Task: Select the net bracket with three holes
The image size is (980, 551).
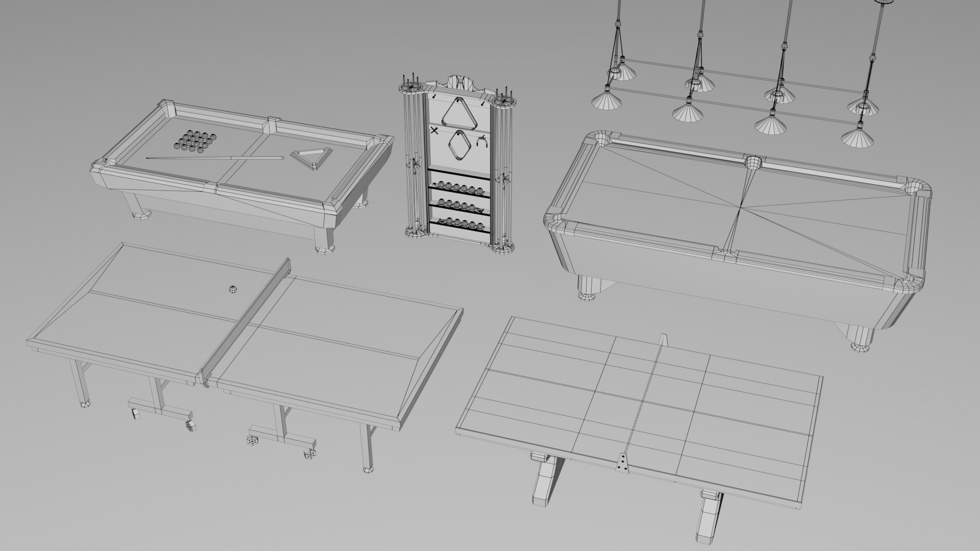Action: point(622,463)
